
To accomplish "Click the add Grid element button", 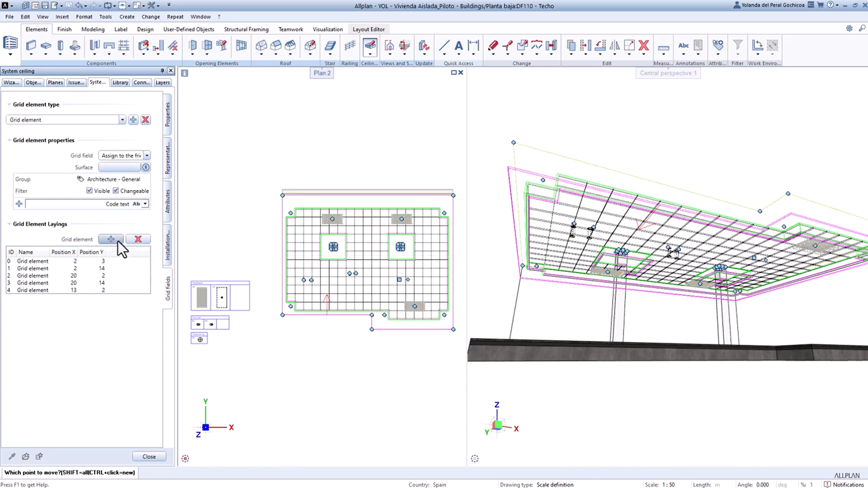I will point(111,239).
